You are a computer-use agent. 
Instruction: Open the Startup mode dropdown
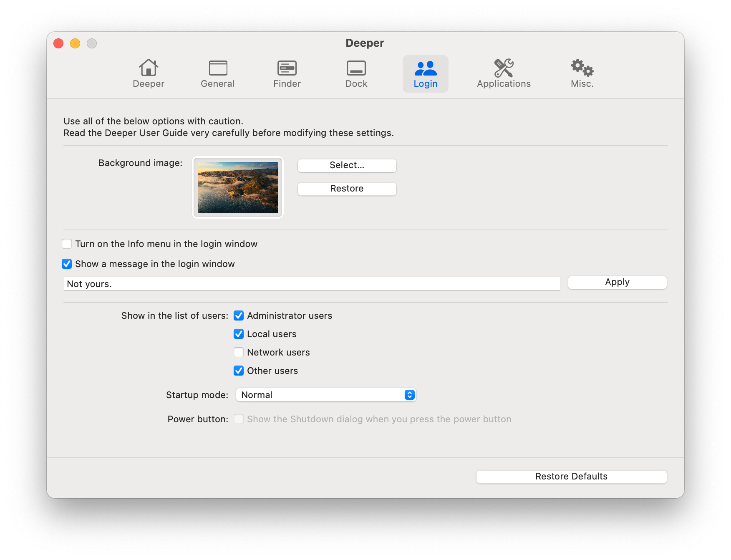(x=326, y=395)
